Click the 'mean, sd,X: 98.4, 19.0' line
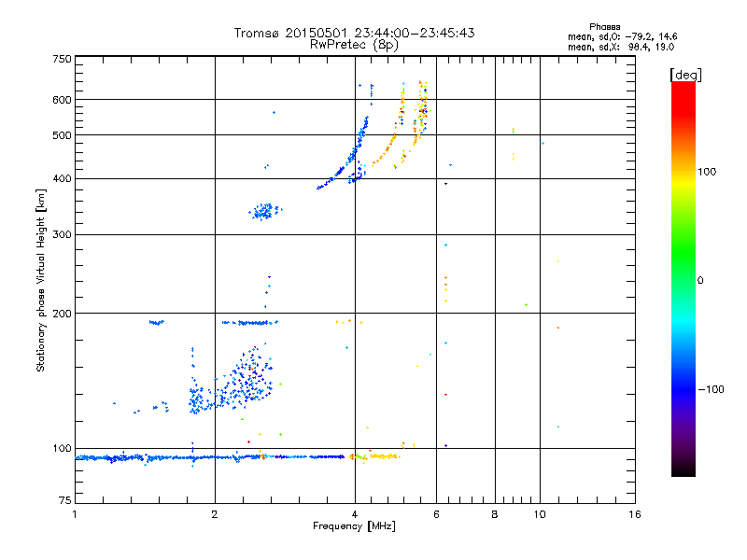Image resolution: width=747 pixels, height=560 pixels. (x=621, y=48)
